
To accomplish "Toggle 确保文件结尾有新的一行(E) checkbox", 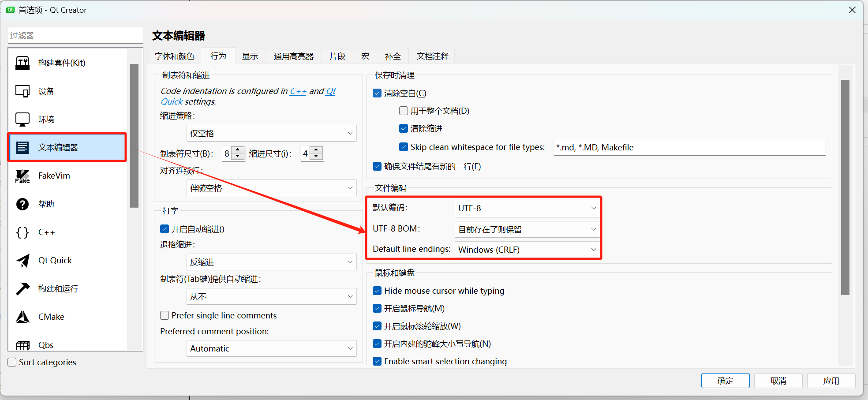I will 377,166.
